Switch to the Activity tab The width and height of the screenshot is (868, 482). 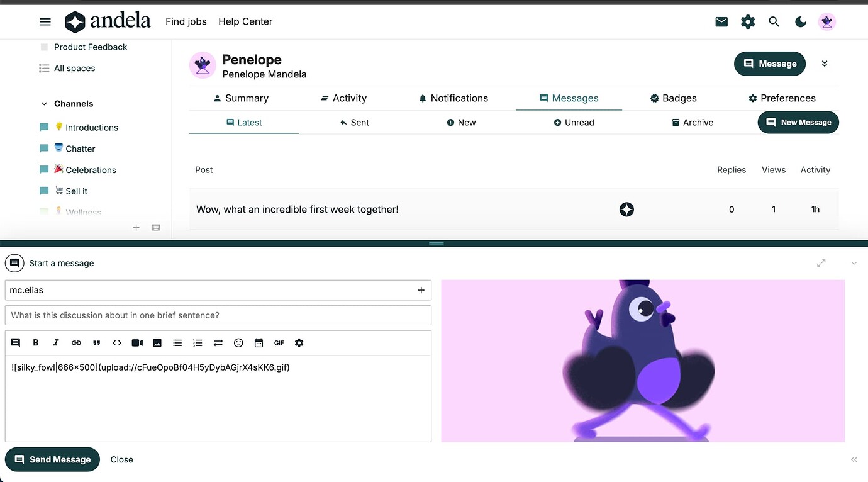(x=343, y=98)
